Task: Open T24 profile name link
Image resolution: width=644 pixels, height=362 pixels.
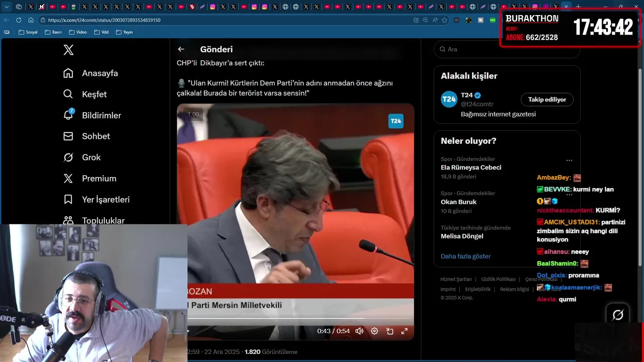Action: tap(467, 95)
